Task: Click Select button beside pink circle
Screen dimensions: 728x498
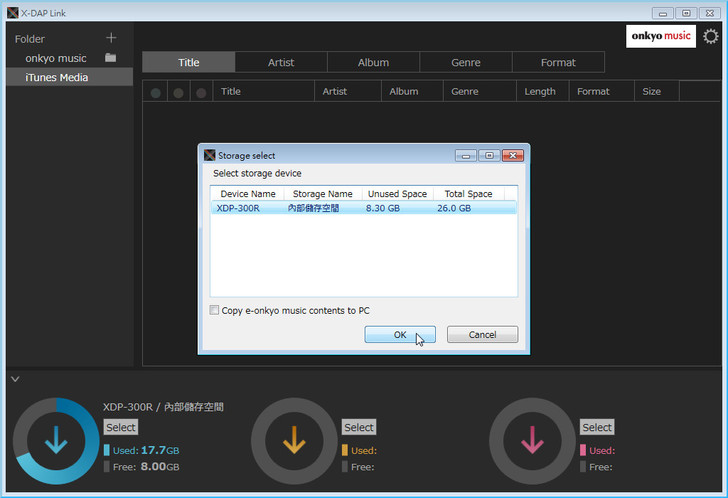Action: point(597,427)
